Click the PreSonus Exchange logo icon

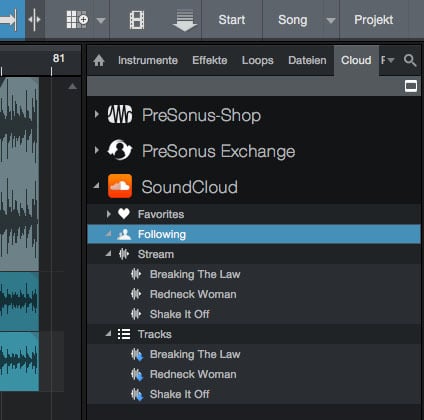coord(120,150)
